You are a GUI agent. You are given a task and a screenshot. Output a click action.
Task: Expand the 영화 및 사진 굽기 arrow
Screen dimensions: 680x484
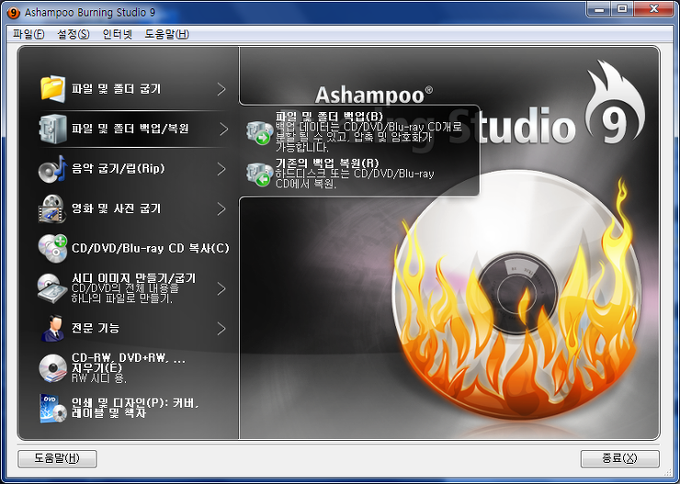(222, 209)
